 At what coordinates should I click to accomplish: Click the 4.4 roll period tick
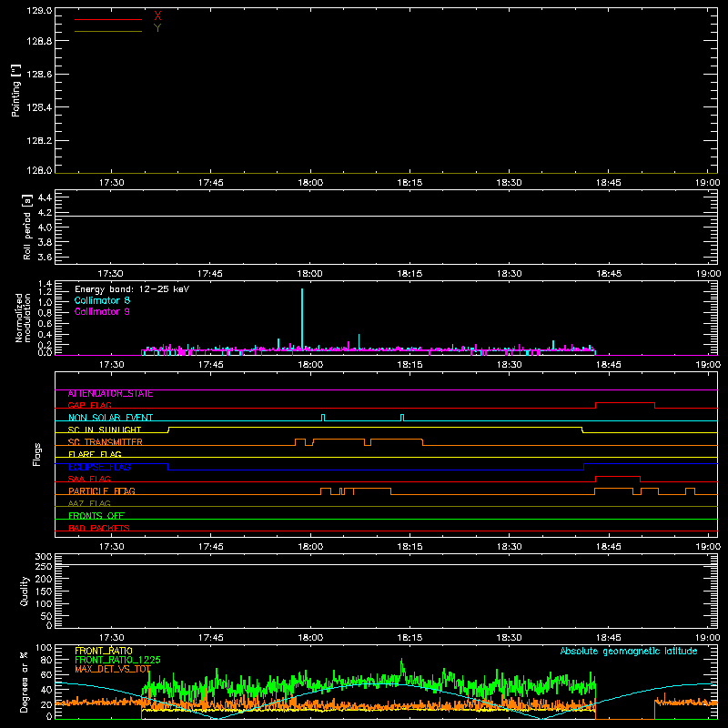[x=45, y=197]
